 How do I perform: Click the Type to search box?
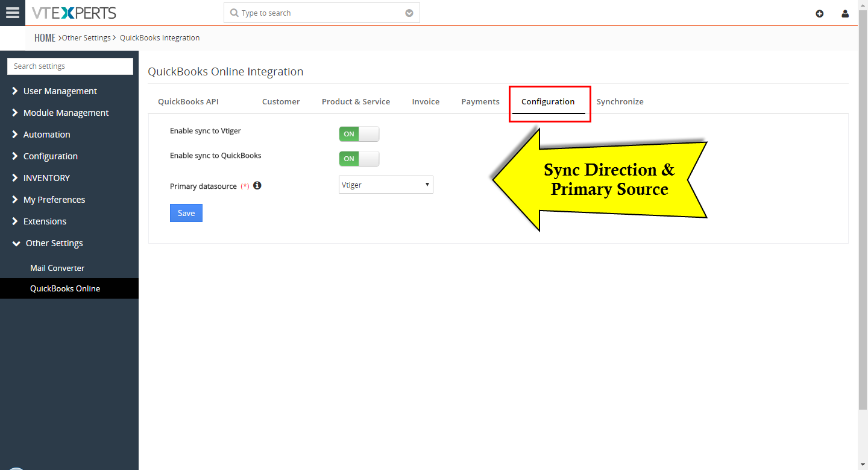pyautogui.click(x=322, y=13)
